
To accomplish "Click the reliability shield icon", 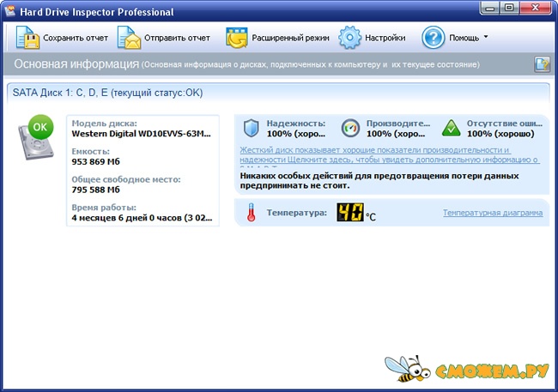I will [251, 129].
